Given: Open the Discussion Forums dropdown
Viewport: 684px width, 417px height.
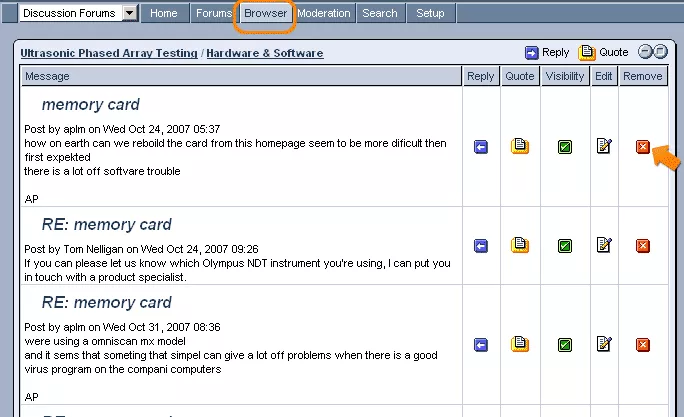Looking at the screenshot, I should coord(131,13).
